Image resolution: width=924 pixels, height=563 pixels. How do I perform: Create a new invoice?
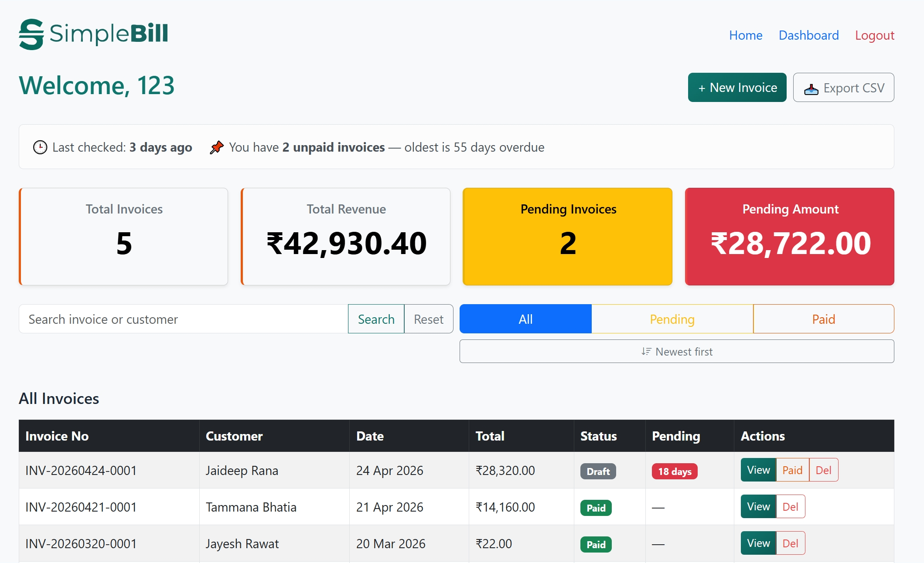[737, 88]
